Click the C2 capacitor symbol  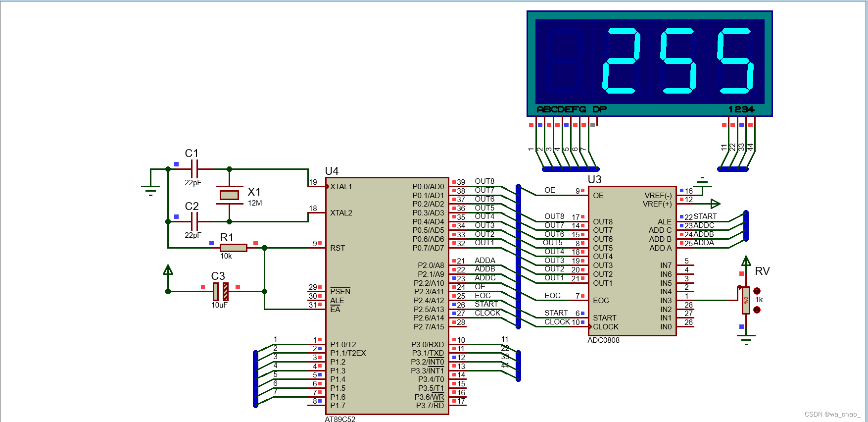(194, 221)
